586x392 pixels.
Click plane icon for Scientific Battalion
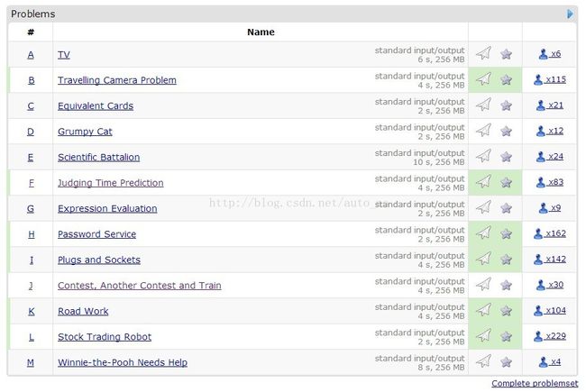click(483, 156)
